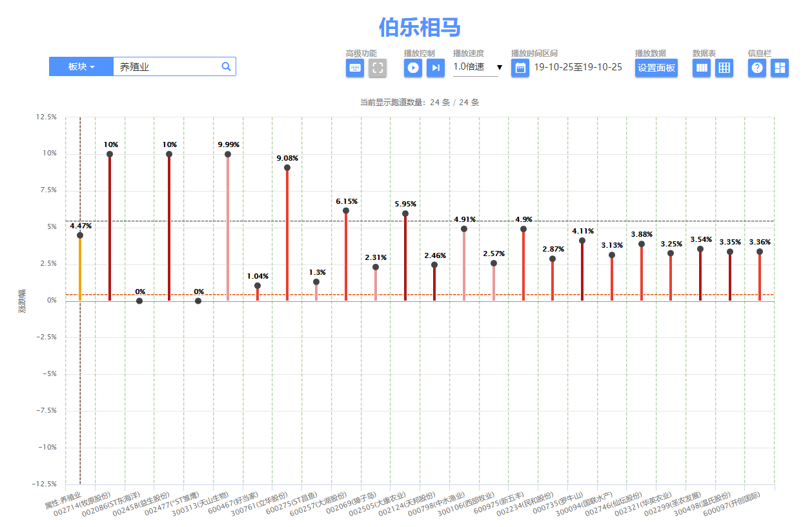Image resolution: width=812 pixels, height=527 pixels.
Task: Click the 10% data point for 002714(牧原股份)
Action: click(x=110, y=154)
